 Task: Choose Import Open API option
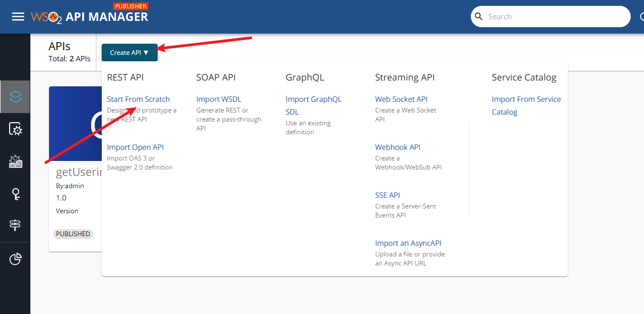click(135, 147)
